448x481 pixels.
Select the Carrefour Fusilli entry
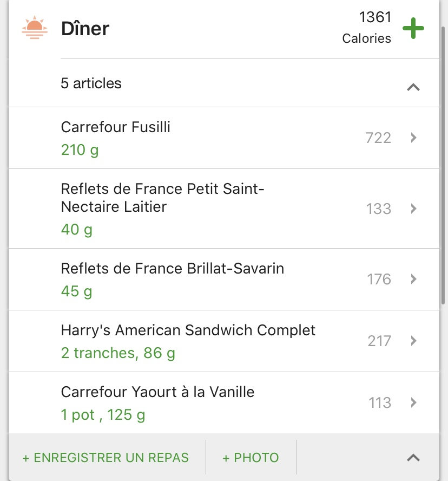[x=115, y=127]
